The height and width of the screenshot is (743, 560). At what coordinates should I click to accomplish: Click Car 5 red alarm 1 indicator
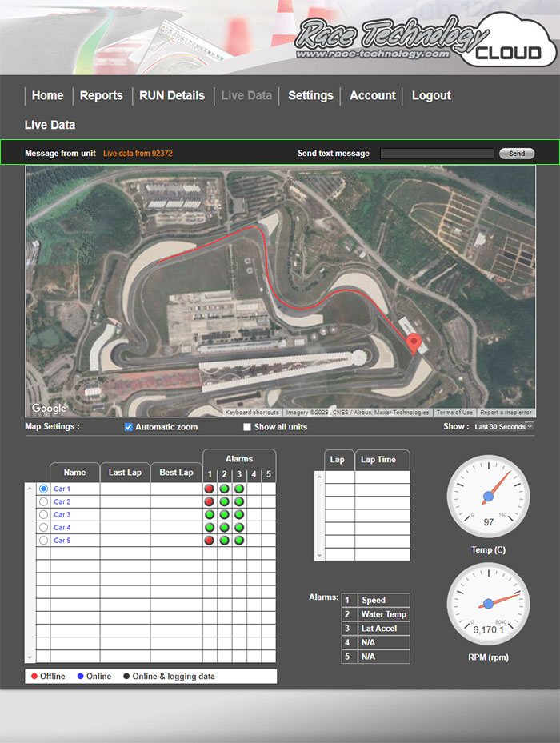pyautogui.click(x=210, y=541)
